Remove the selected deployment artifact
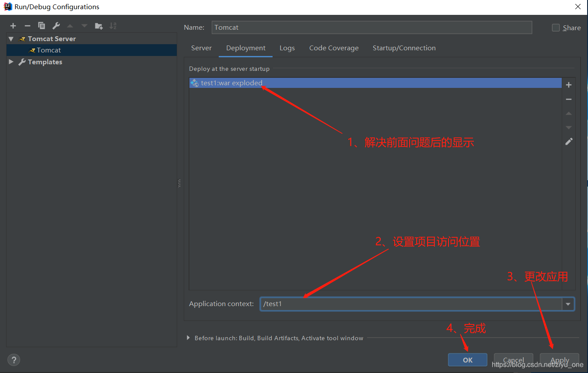 569,99
